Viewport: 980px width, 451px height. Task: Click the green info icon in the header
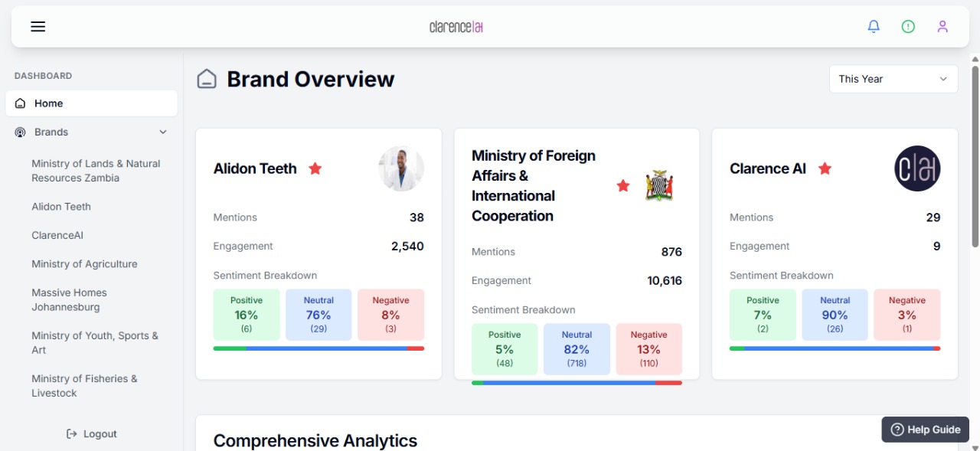click(908, 26)
